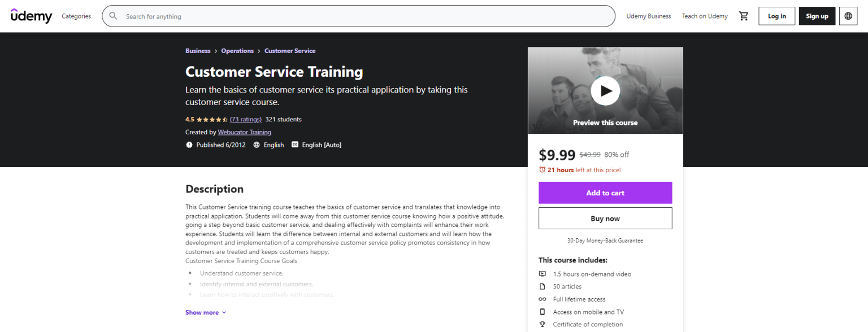Click the Customer Service breadcrumb chevron

pos(259,50)
